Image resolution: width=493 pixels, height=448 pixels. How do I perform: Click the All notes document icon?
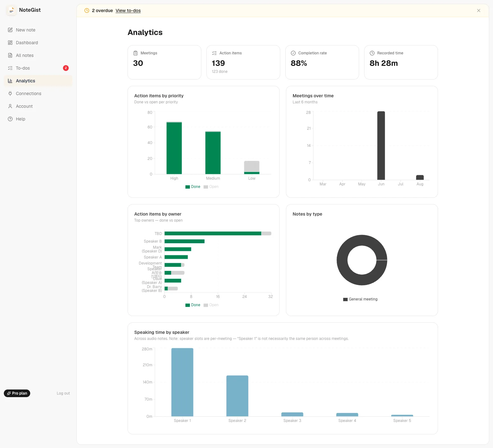10,55
